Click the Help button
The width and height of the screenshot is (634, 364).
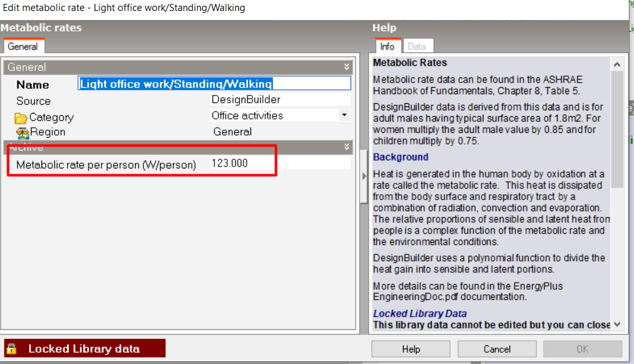[411, 349]
